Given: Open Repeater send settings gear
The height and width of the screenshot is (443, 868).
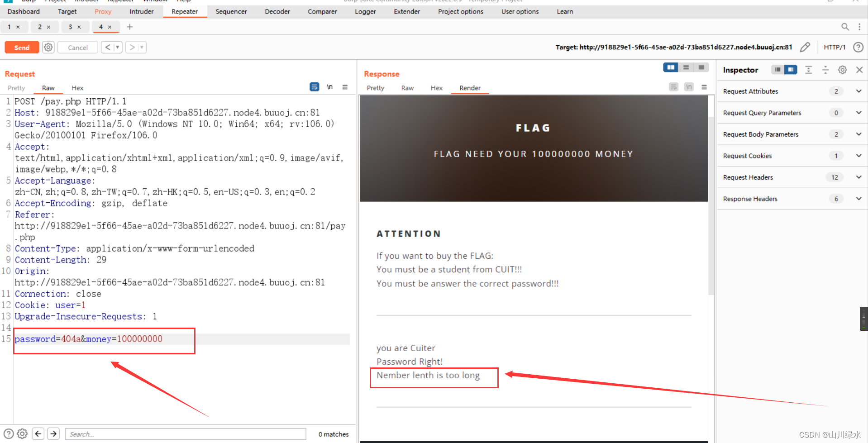Looking at the screenshot, I should click(48, 47).
